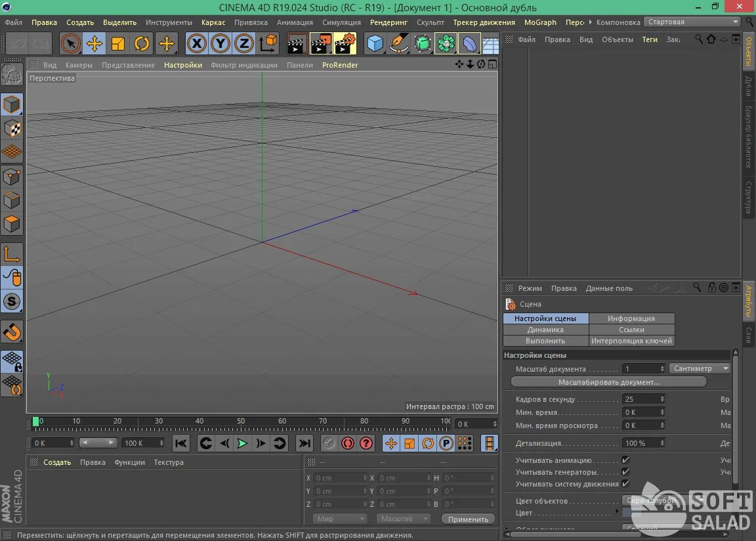Open the MoGraph menu
Image resolution: width=756 pixels, height=541 pixels.
coord(540,22)
